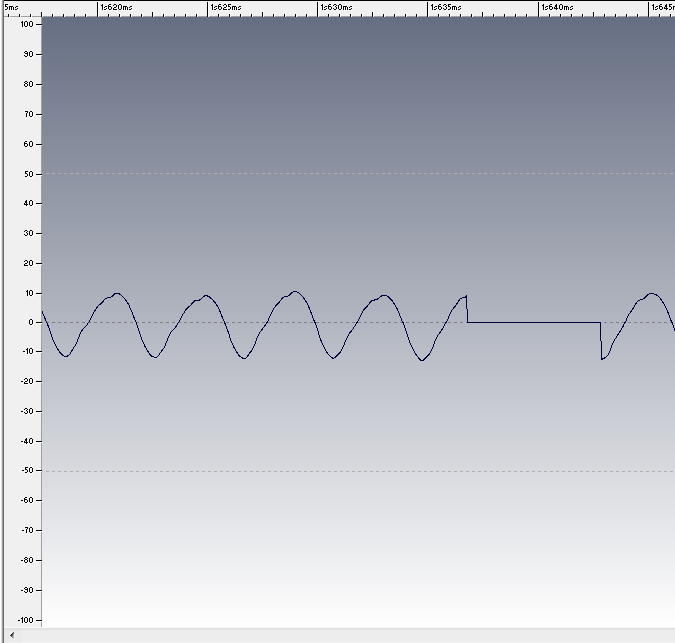Click the -50 label on amplitude scale
This screenshot has height=643, width=675.
point(27,470)
